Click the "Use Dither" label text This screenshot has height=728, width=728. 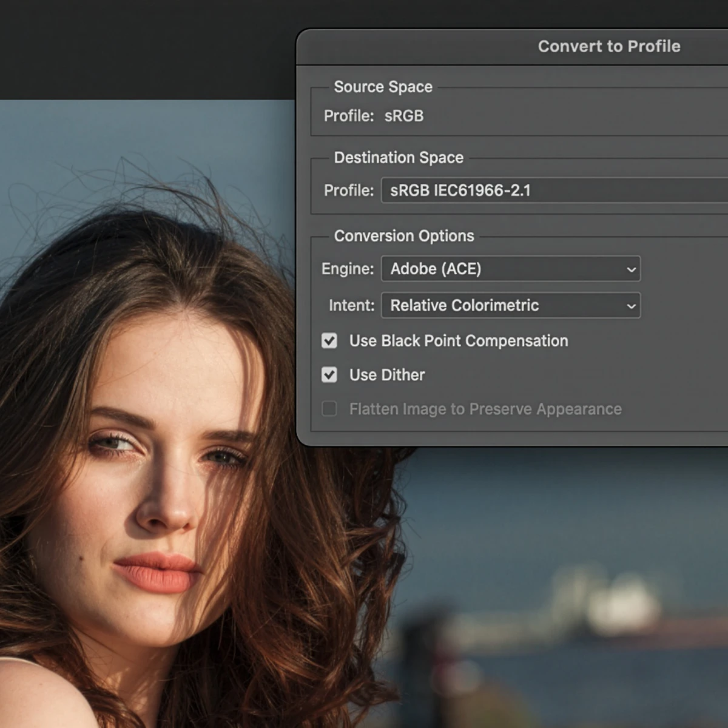point(386,375)
